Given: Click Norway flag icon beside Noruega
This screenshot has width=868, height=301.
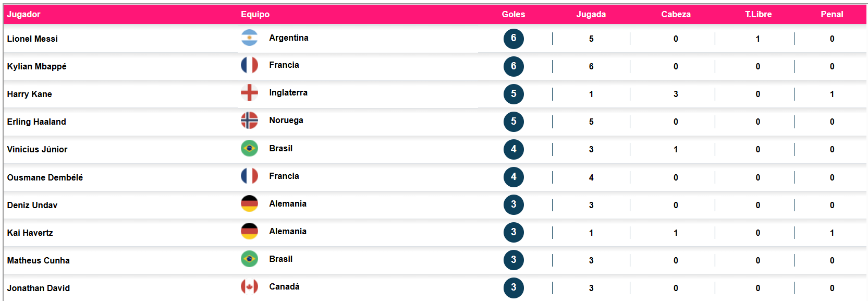Looking at the screenshot, I should (249, 121).
